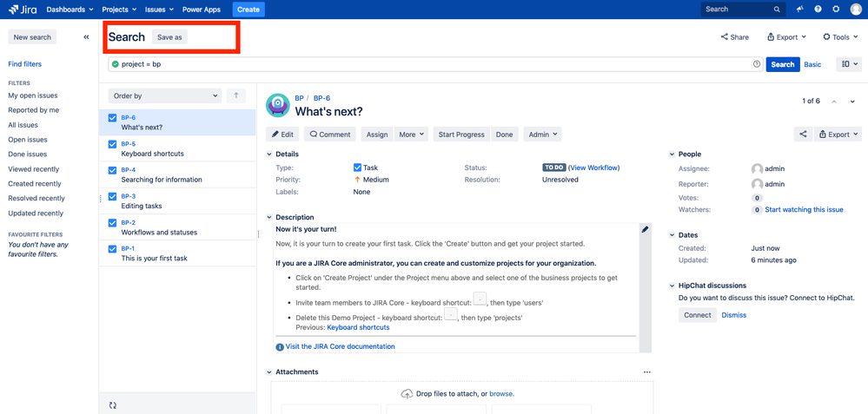Viewport: 868px width, 414px height.
Task: Open the Issues menu
Action: click(x=159, y=10)
